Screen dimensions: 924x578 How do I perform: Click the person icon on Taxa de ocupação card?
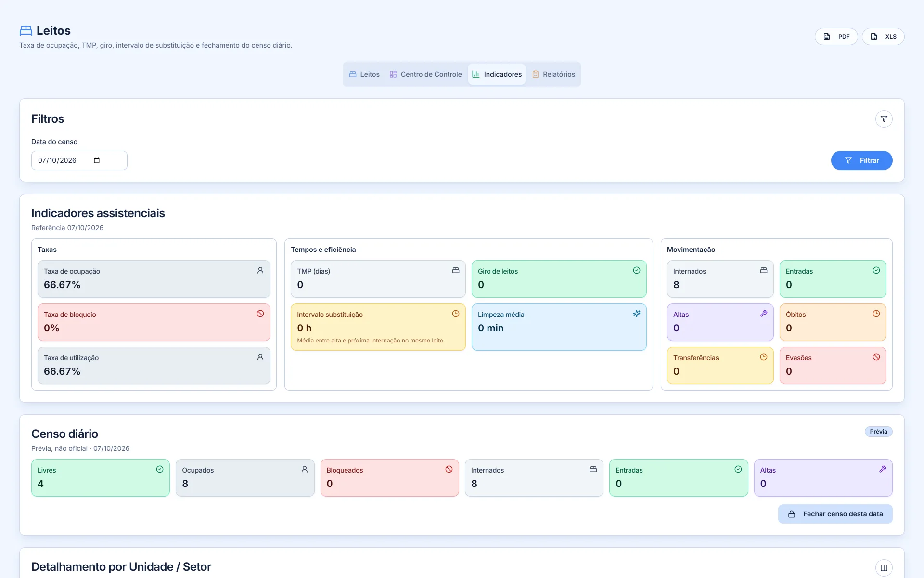pyautogui.click(x=260, y=270)
